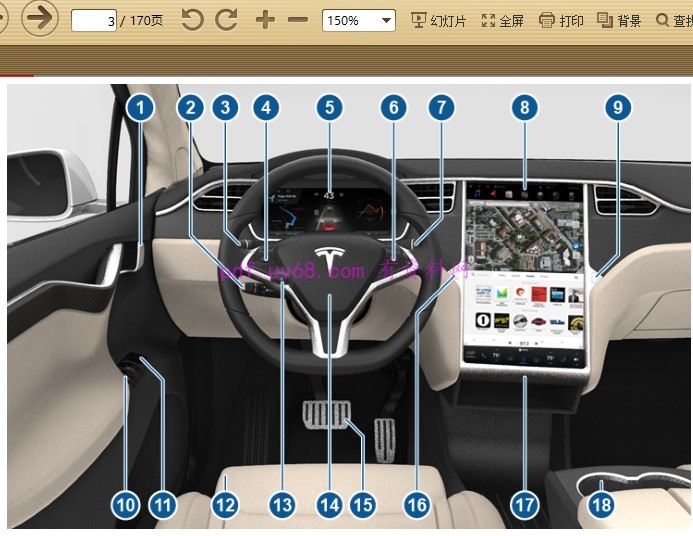Open the 150% zoom level dropdown

[x=359, y=20]
